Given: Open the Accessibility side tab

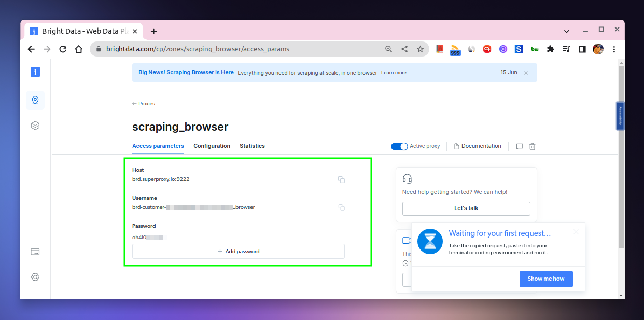Looking at the screenshot, I should point(620,116).
